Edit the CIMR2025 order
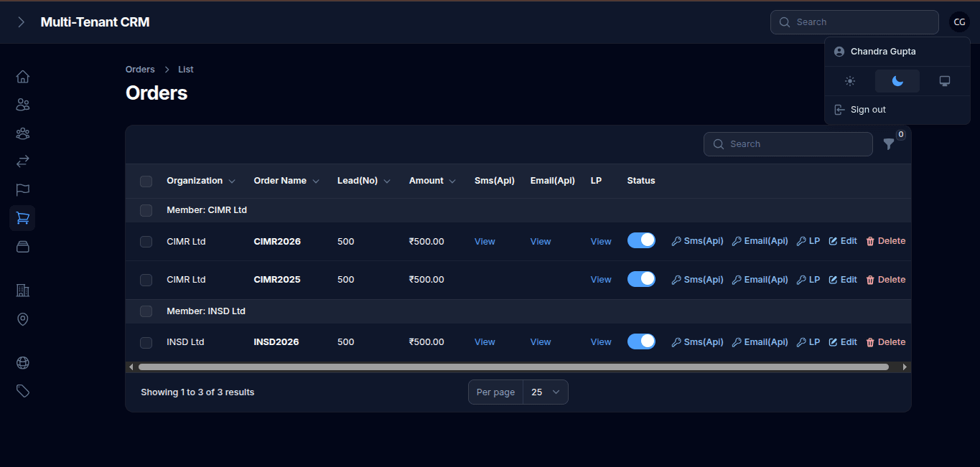 (x=843, y=280)
